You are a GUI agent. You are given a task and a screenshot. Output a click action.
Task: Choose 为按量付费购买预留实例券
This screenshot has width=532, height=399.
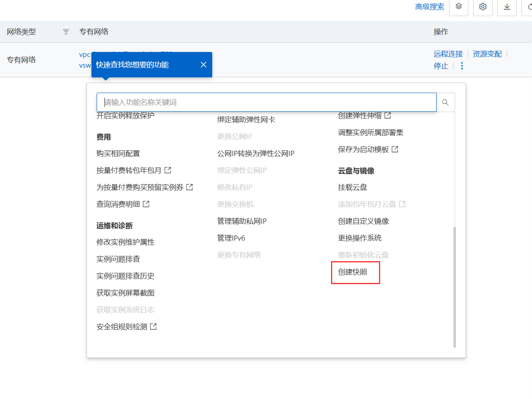pyautogui.click(x=140, y=187)
